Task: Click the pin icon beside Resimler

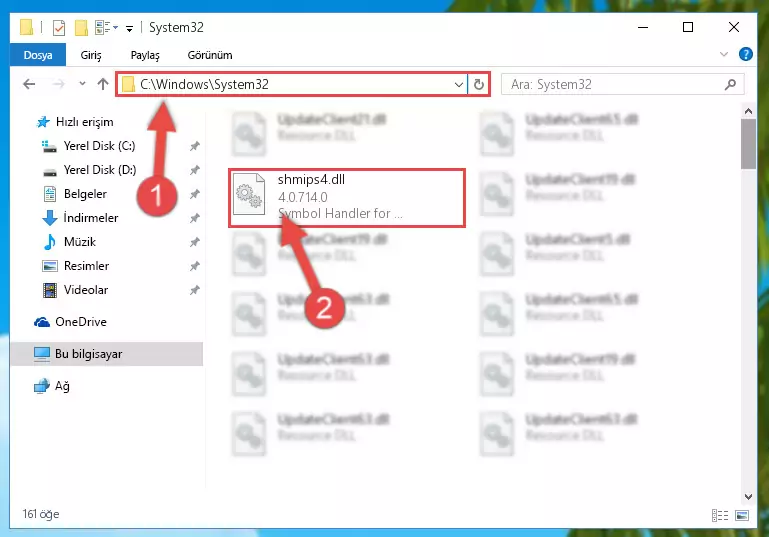Action: click(x=195, y=266)
